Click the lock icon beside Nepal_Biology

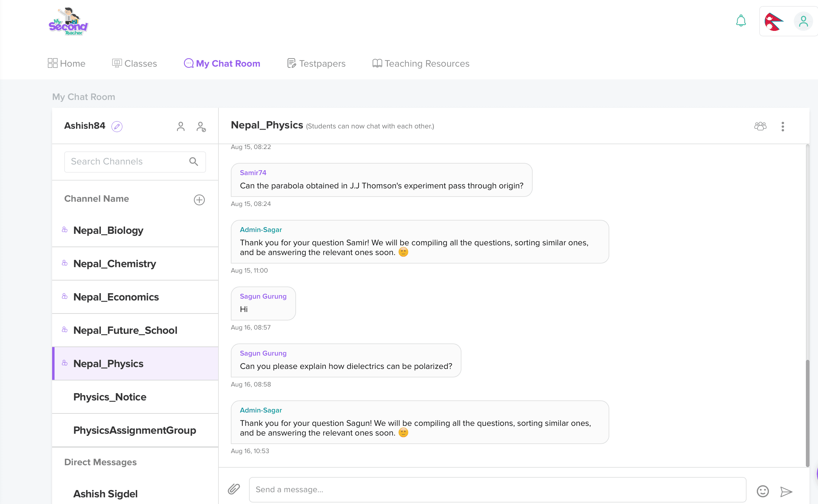(65, 229)
